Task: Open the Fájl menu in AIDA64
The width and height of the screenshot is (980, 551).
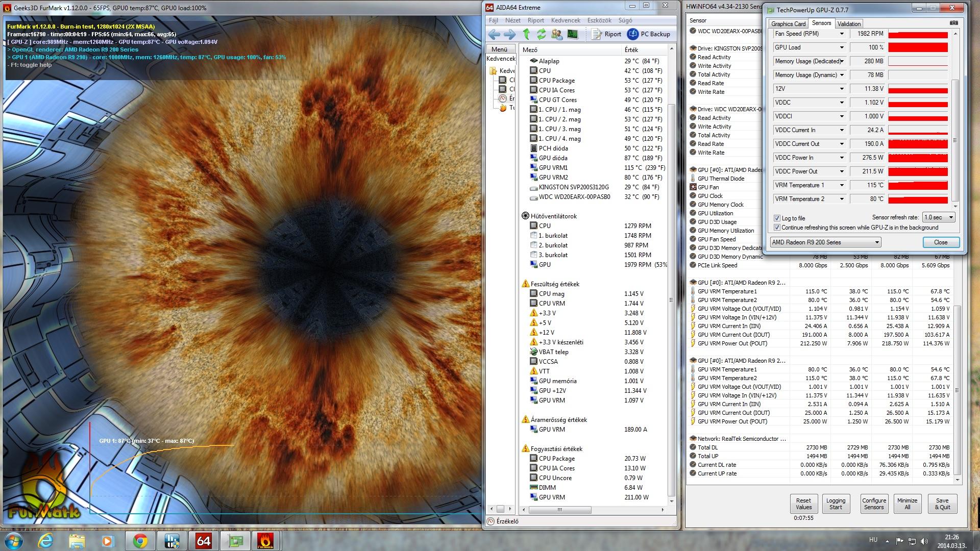Action: (493, 20)
